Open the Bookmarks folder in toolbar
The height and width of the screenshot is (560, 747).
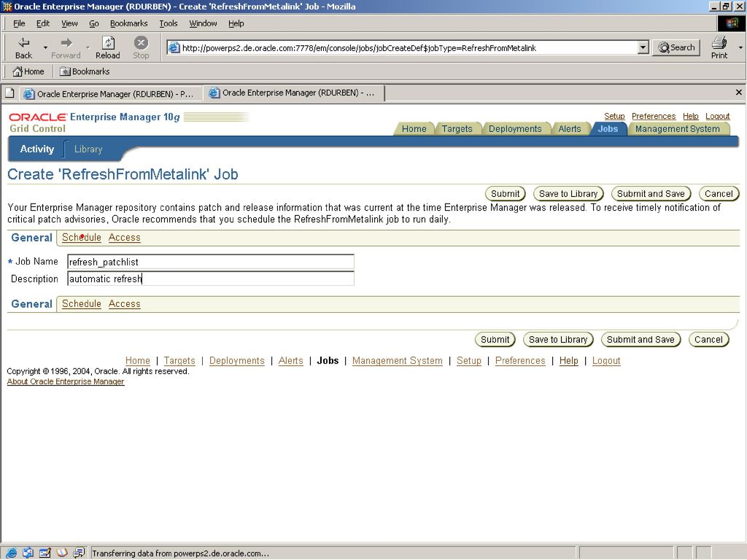[x=85, y=71]
